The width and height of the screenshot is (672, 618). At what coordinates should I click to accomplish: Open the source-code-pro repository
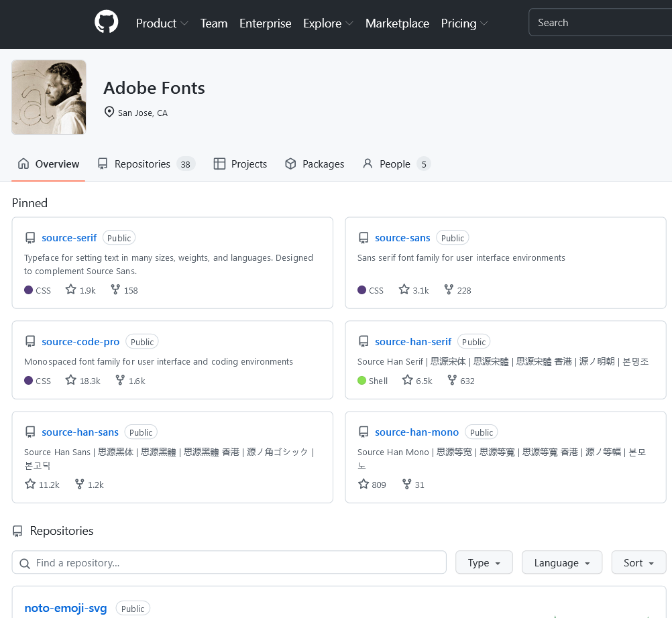click(x=80, y=342)
